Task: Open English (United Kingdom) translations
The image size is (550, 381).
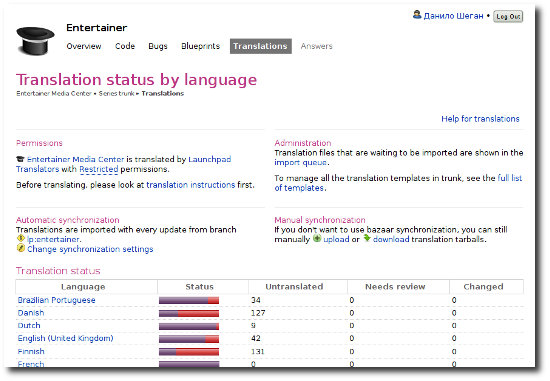Action: (x=65, y=339)
